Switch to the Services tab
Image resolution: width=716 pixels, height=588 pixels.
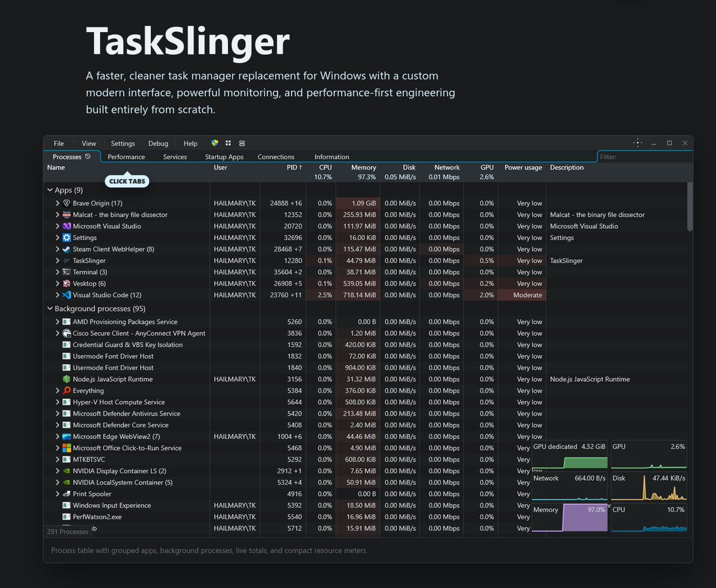pos(175,156)
